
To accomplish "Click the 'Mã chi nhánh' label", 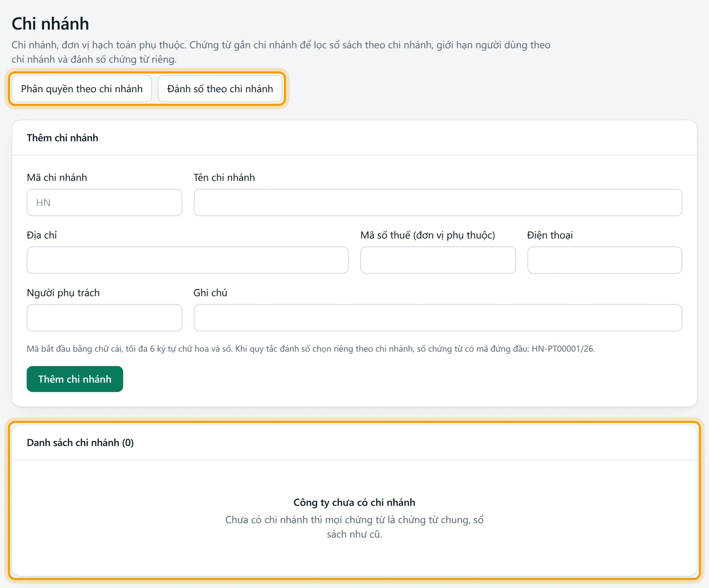I will tap(57, 177).
